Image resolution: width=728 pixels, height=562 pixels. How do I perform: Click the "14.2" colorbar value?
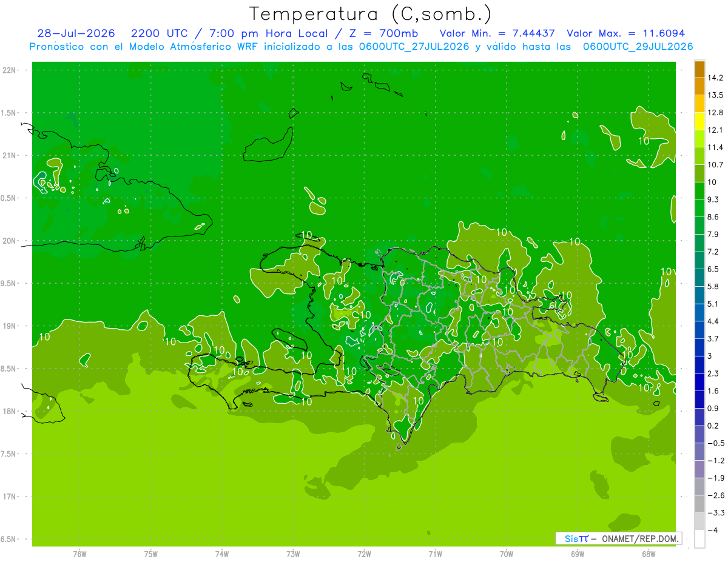(x=715, y=78)
